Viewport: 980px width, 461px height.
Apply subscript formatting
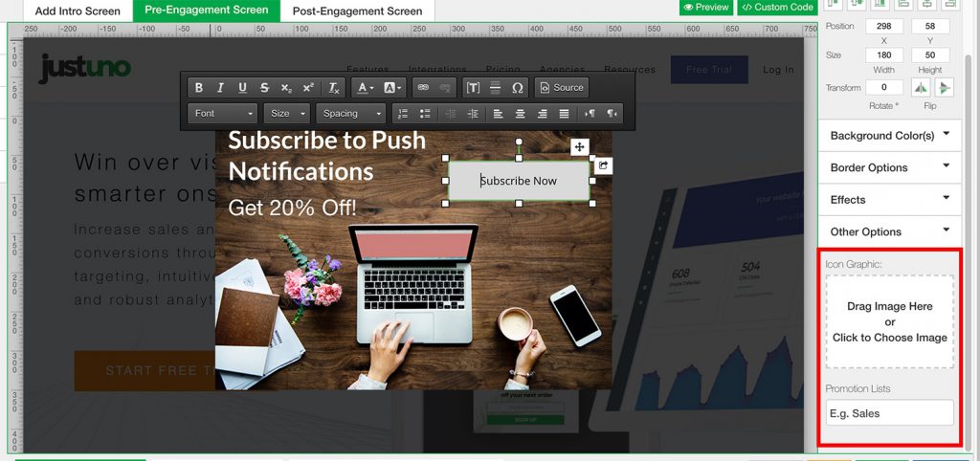pos(286,88)
